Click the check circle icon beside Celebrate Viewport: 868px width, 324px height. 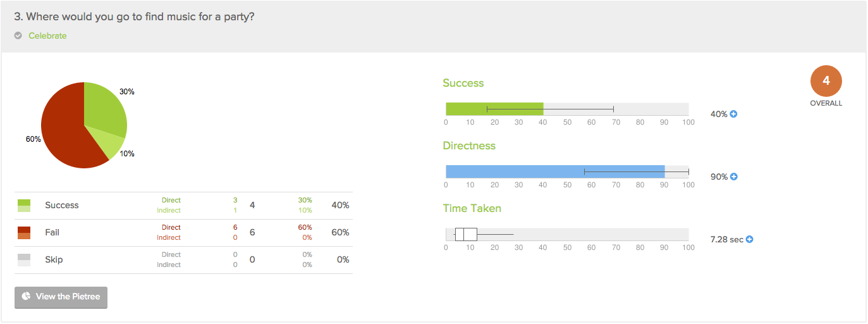tap(18, 36)
